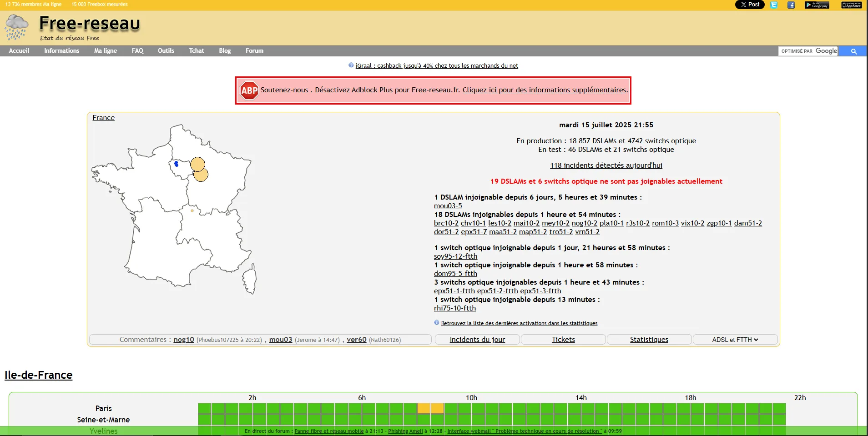Open the nog10 comment link
This screenshot has width=868, height=436.
pyautogui.click(x=184, y=340)
